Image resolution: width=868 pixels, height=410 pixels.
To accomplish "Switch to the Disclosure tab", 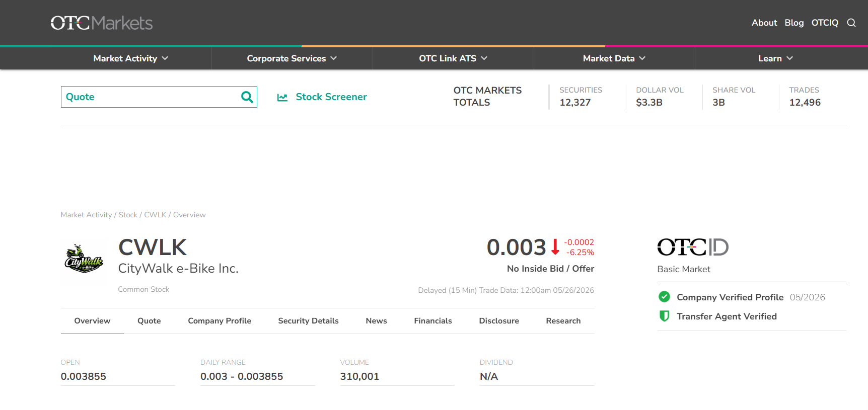I will click(499, 321).
